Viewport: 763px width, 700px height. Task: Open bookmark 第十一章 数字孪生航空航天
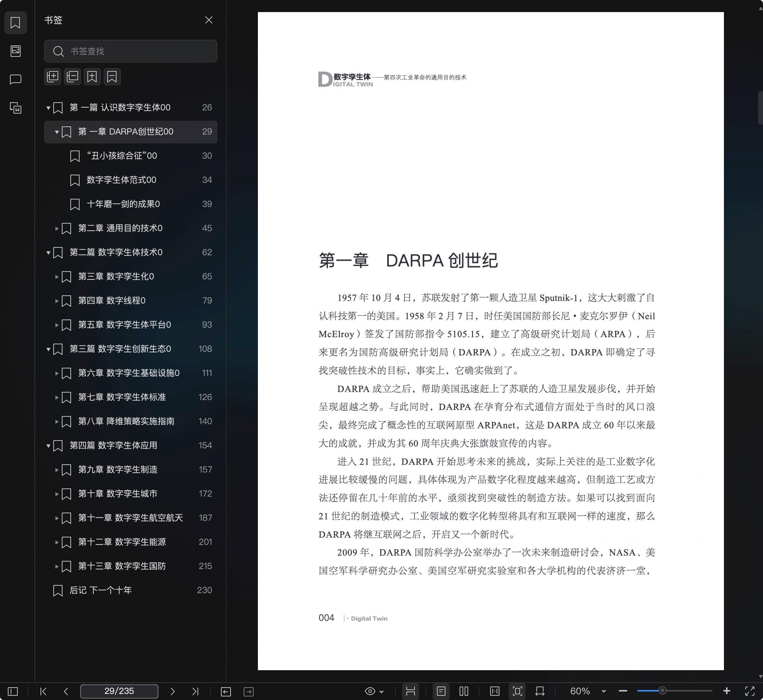[x=130, y=518]
